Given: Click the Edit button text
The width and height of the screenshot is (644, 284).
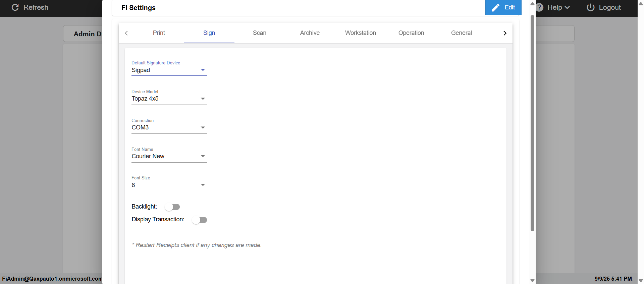Looking at the screenshot, I should [510, 7].
